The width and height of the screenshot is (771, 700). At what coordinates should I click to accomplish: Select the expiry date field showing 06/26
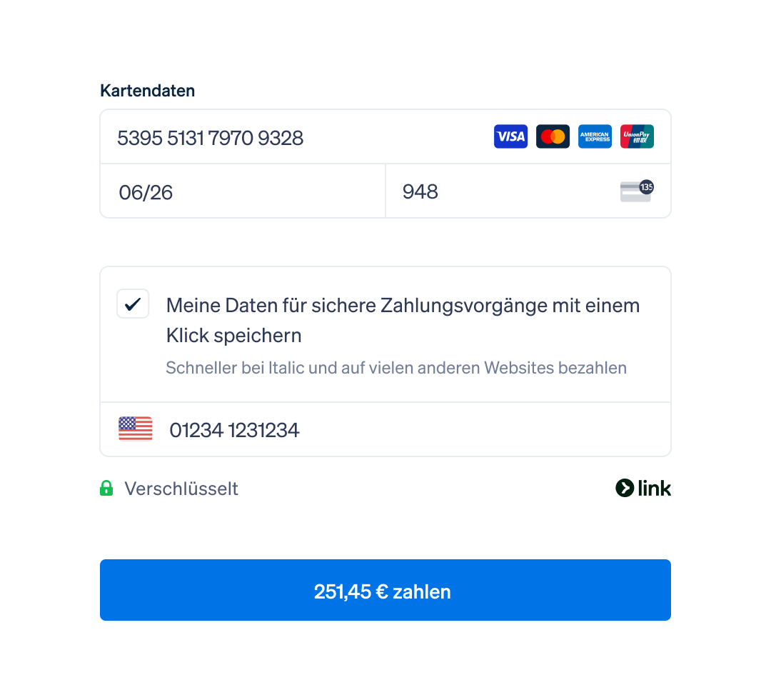[x=243, y=191]
